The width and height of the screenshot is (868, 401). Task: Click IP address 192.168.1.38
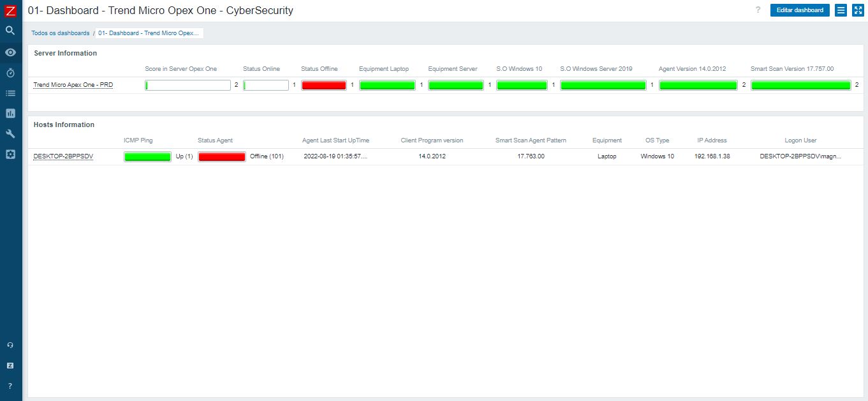[712, 156]
